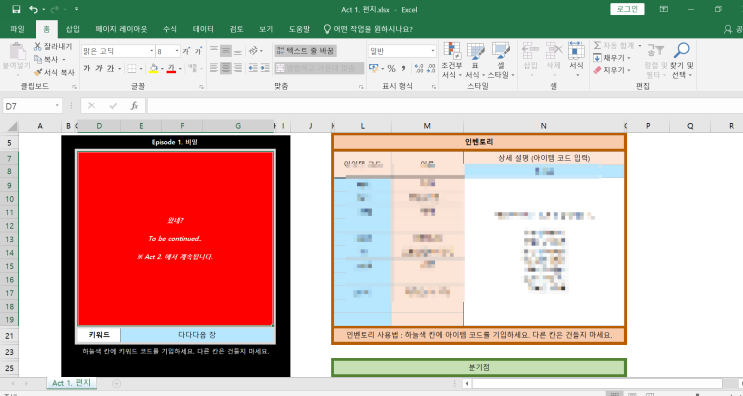Open 찾기 및 선택 find and select
The image size is (743, 396).
click(x=682, y=61)
